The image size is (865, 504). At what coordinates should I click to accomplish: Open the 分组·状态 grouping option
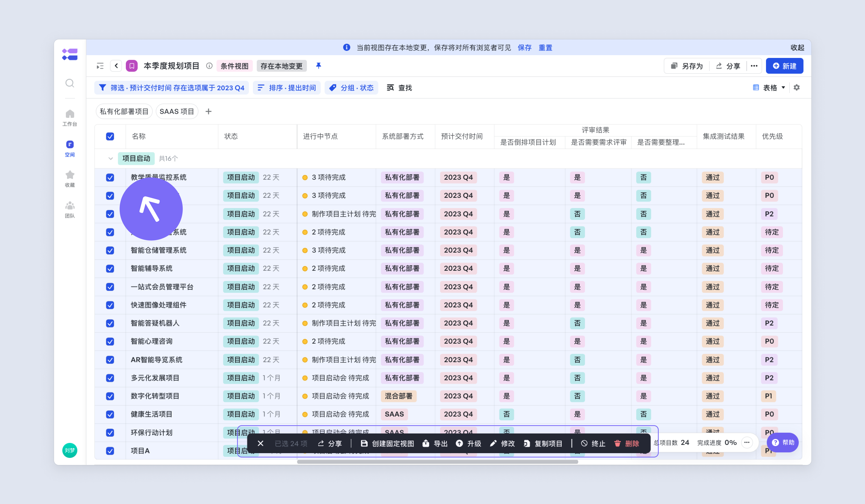point(351,88)
